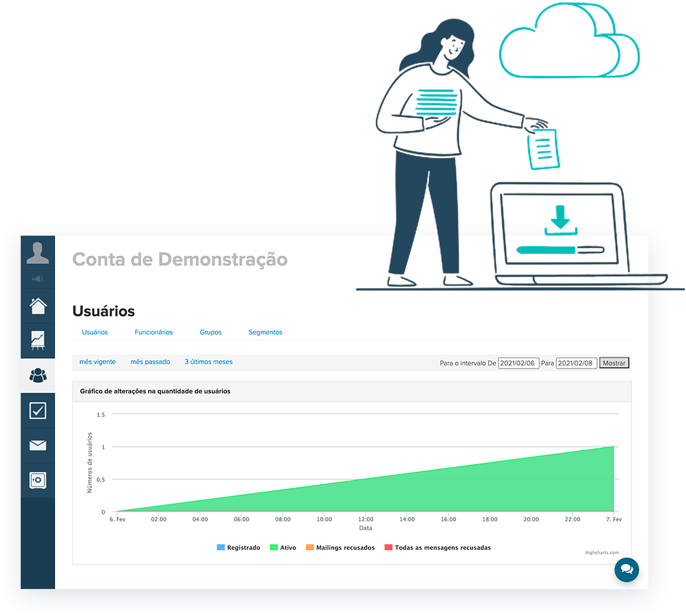Click the 0.5 y-axis value
This screenshot has width=686, height=616.
coord(101,479)
